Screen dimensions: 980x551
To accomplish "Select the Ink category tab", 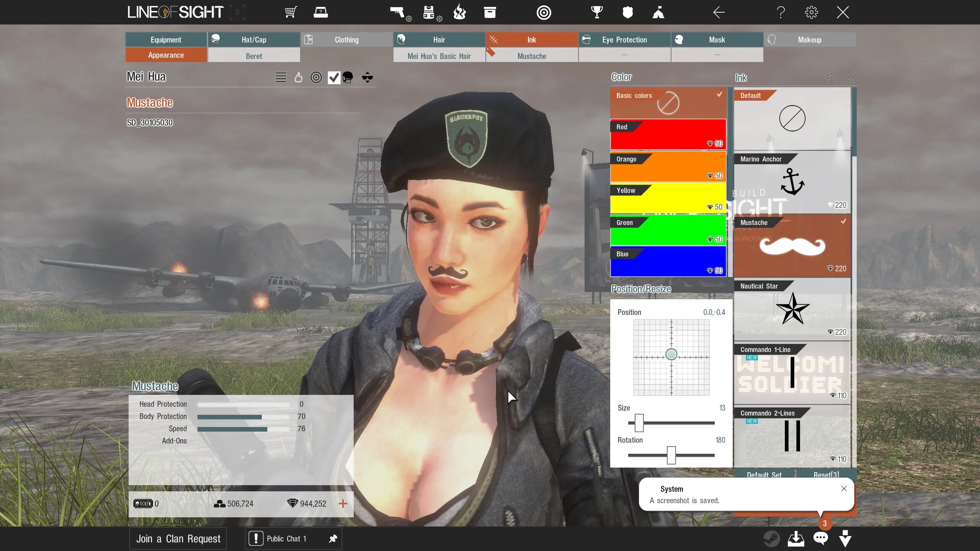I will (x=532, y=39).
